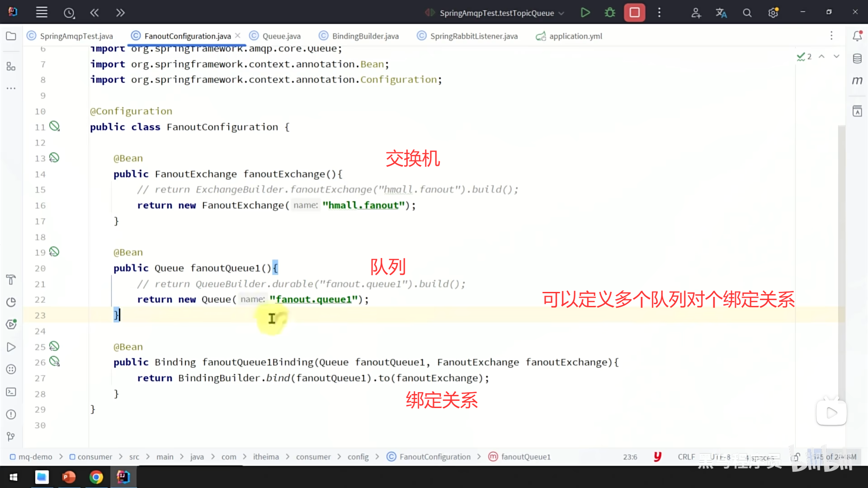Open Search Everywhere magnifier
Viewport: 868px width, 488px height.
click(x=747, y=13)
